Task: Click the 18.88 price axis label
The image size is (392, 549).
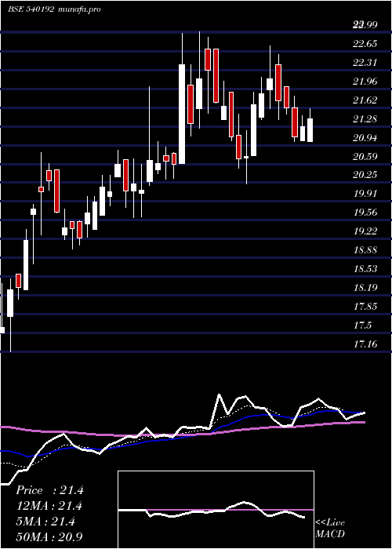Action: tap(365, 250)
